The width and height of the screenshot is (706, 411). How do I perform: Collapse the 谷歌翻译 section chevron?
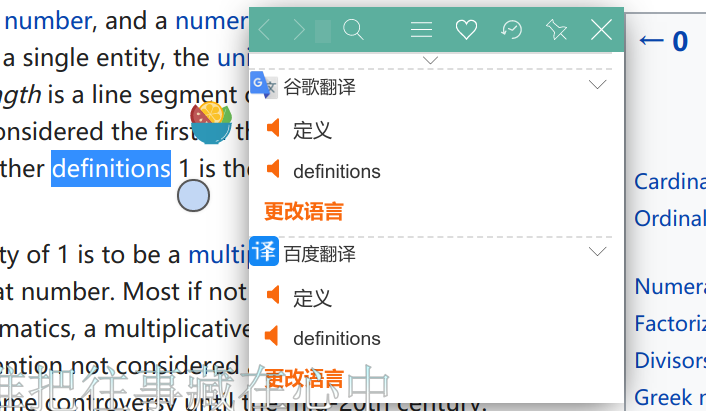(597, 85)
